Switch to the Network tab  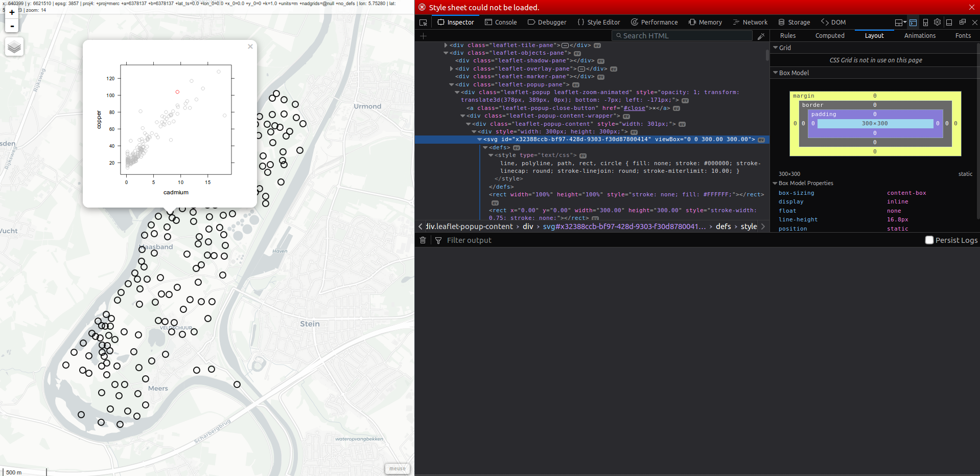coord(750,22)
